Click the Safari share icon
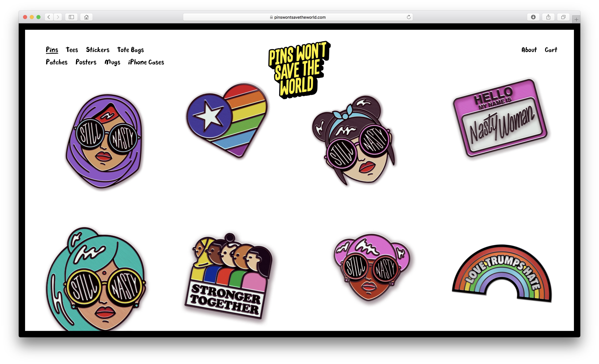The height and width of the screenshot is (364, 599). point(548,17)
